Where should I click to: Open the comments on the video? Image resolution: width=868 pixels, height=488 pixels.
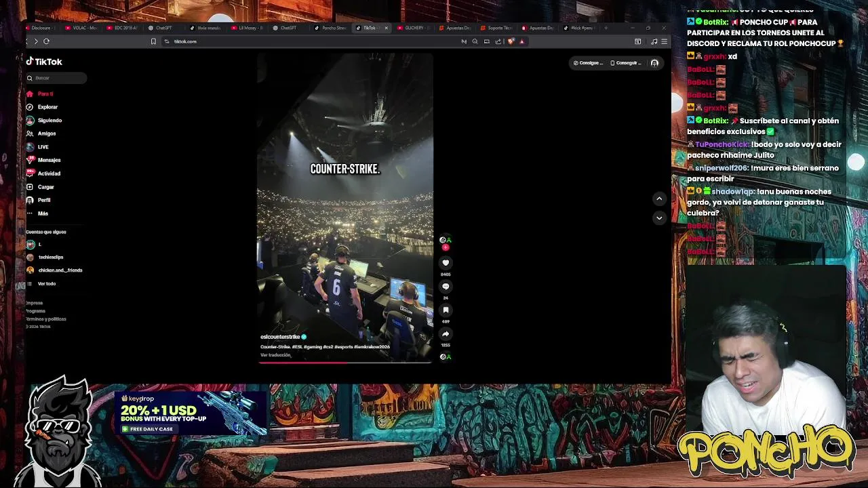446,287
